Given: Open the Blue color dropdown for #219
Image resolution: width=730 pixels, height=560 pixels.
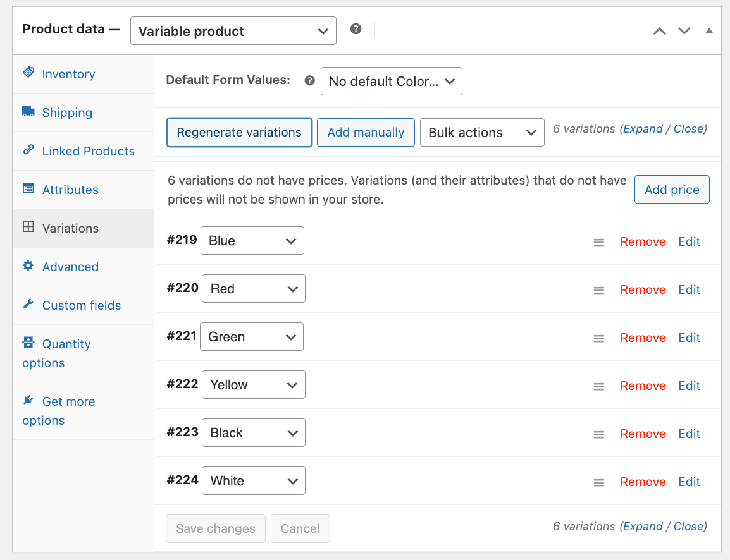Looking at the screenshot, I should (252, 240).
